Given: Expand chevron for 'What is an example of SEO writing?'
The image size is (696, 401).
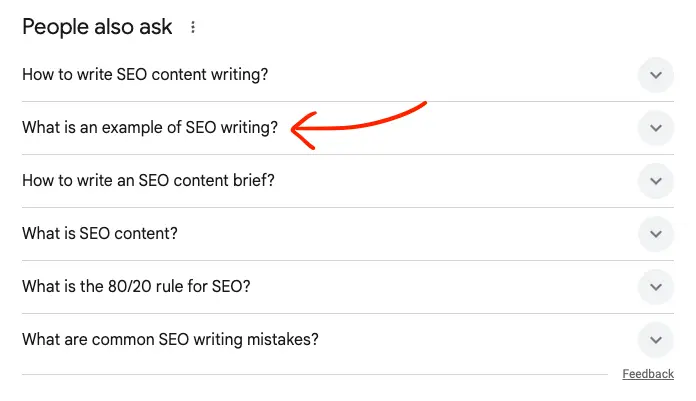Looking at the screenshot, I should (x=655, y=128).
